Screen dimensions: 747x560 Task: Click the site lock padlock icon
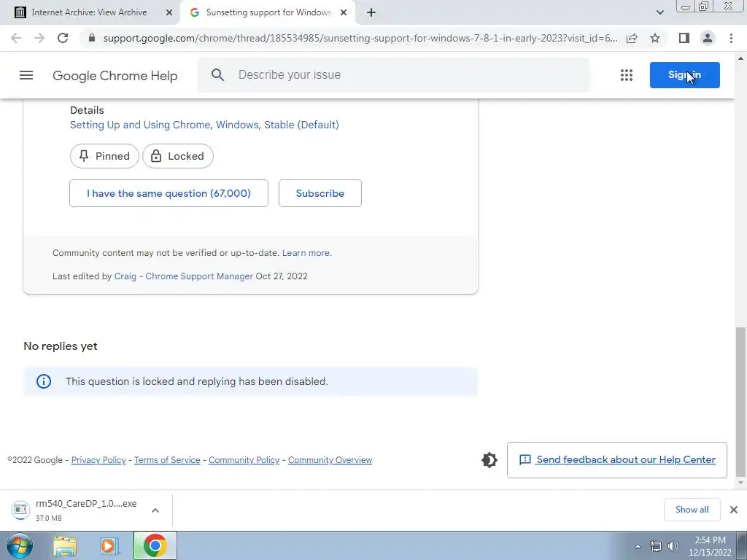click(93, 38)
